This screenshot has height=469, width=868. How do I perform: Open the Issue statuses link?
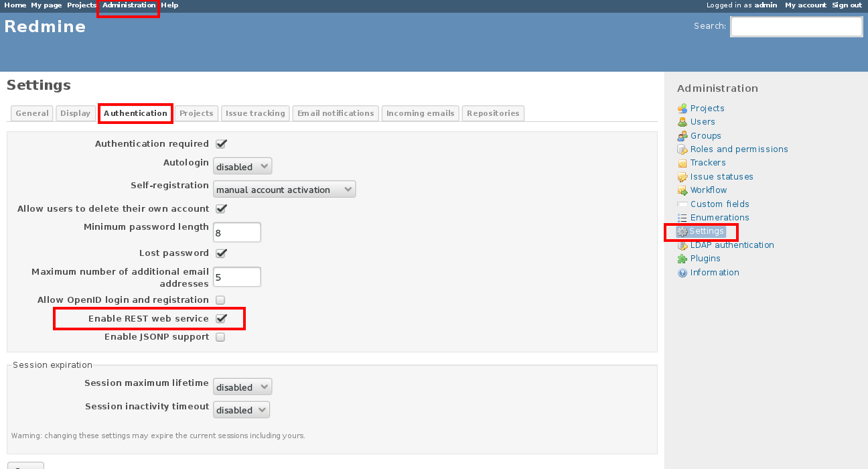coord(722,177)
